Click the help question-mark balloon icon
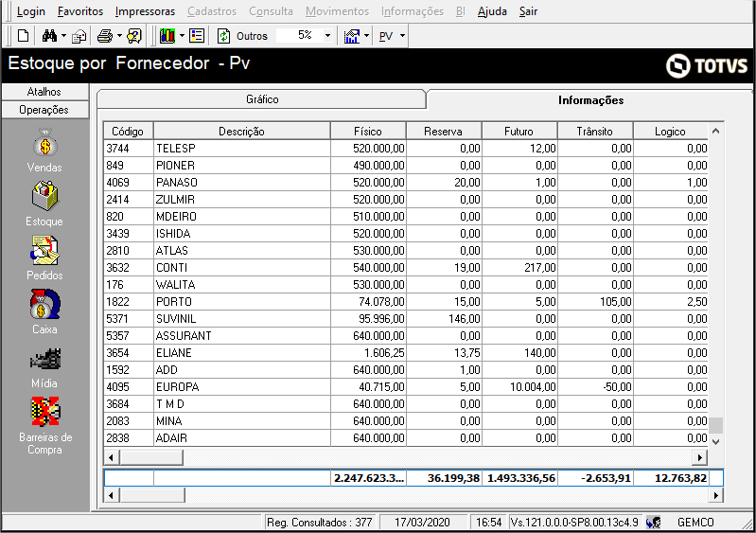Viewport: 756px width, 533px height. (134, 36)
